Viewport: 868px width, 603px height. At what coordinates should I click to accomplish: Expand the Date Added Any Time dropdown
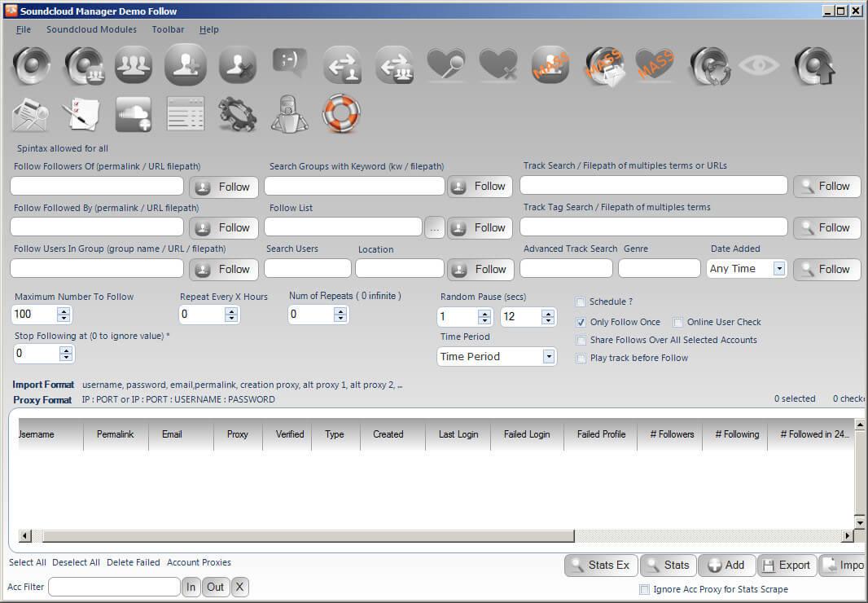coord(778,269)
